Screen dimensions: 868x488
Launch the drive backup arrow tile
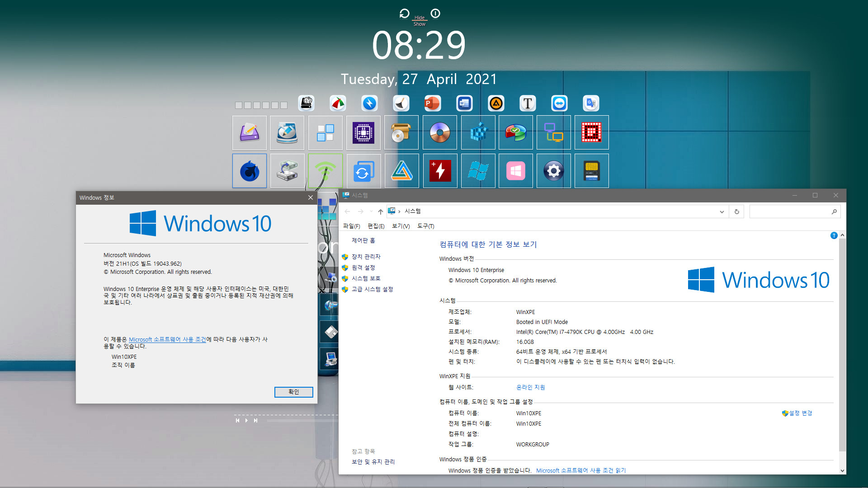(287, 171)
